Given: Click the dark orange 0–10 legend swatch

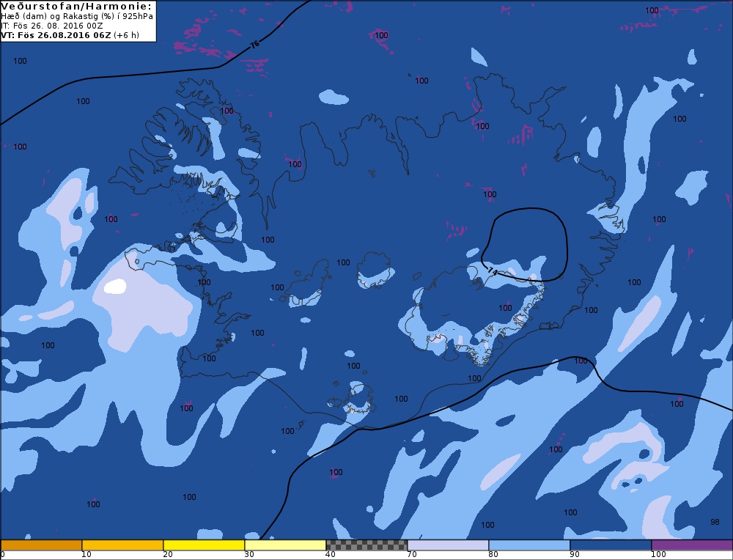Looking at the screenshot, I should (x=41, y=545).
